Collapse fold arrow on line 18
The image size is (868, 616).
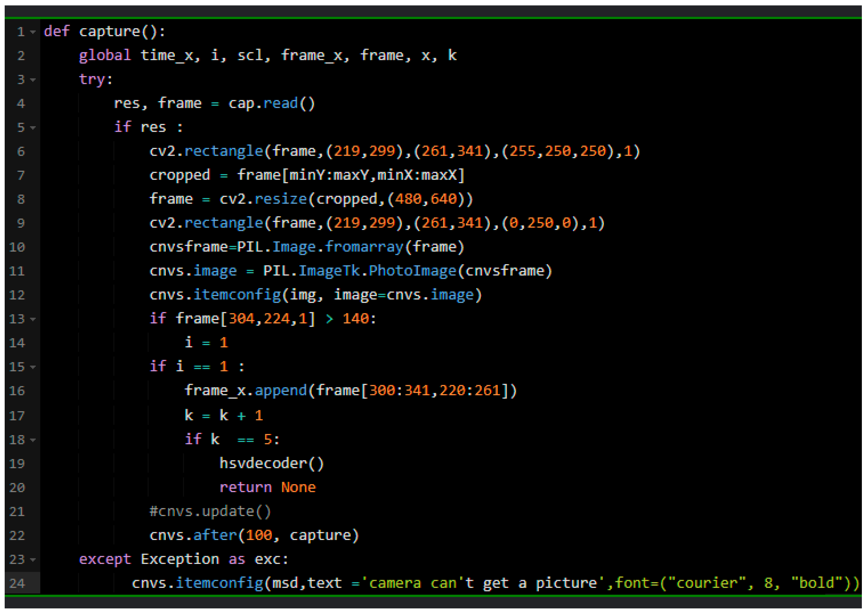pos(33,440)
